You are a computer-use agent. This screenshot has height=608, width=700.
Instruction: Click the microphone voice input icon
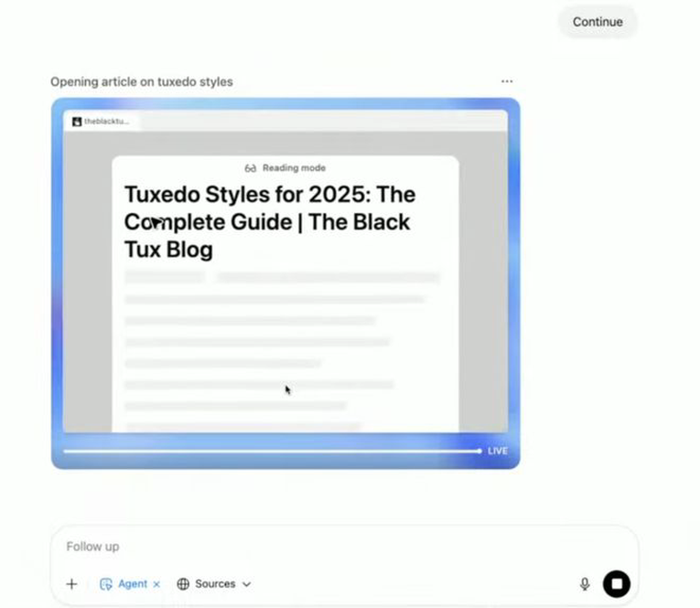coord(585,584)
